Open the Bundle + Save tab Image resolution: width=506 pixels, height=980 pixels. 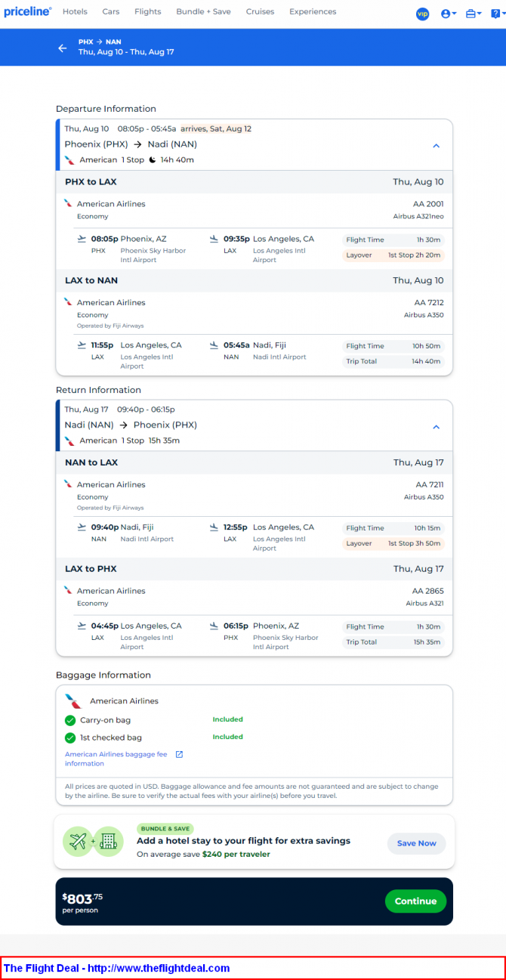pos(204,12)
